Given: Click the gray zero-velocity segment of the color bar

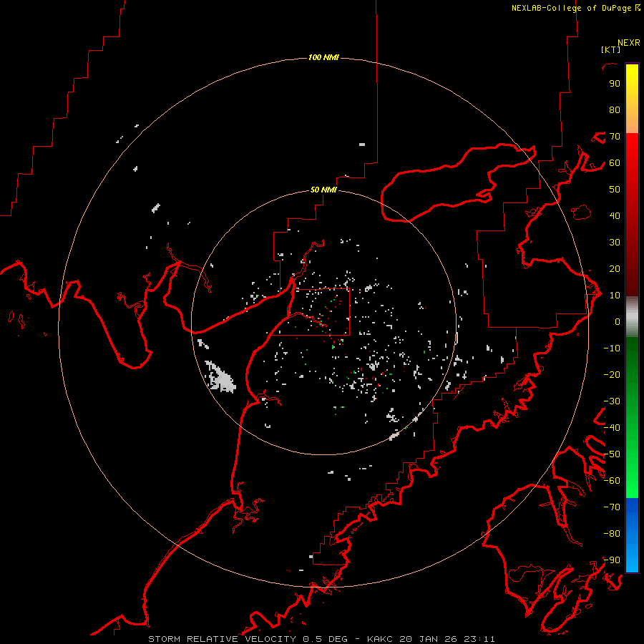Looking at the screenshot, I should click(632, 317).
